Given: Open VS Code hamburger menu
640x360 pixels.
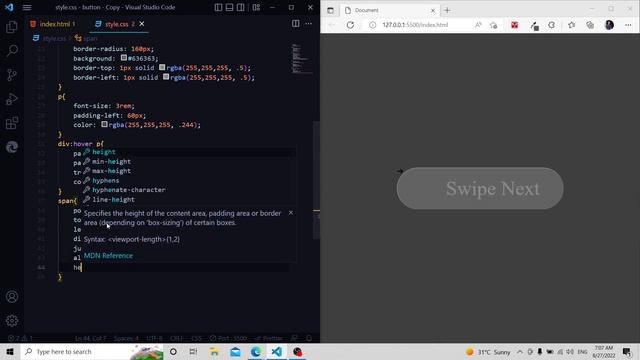Looking at the screenshot, I should point(27,7).
